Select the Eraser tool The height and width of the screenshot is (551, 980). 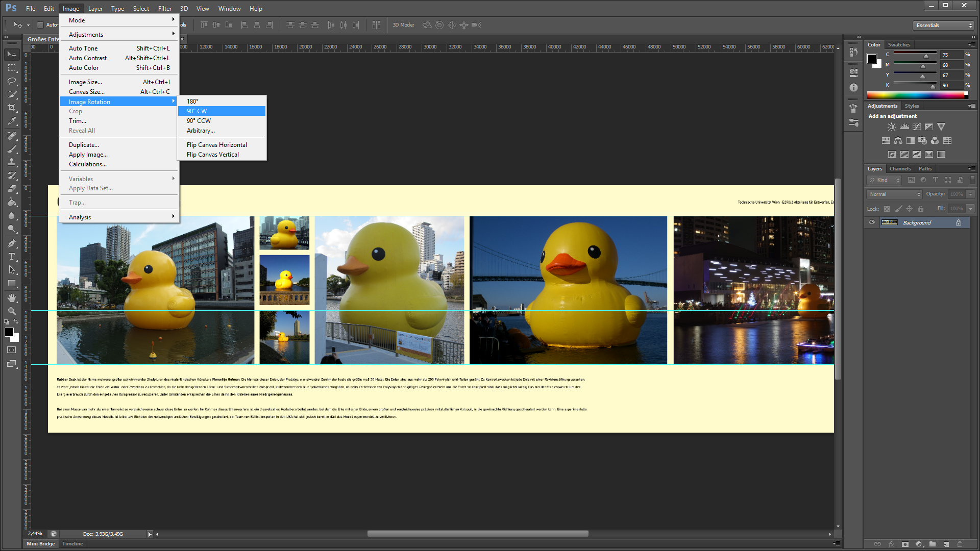12,189
